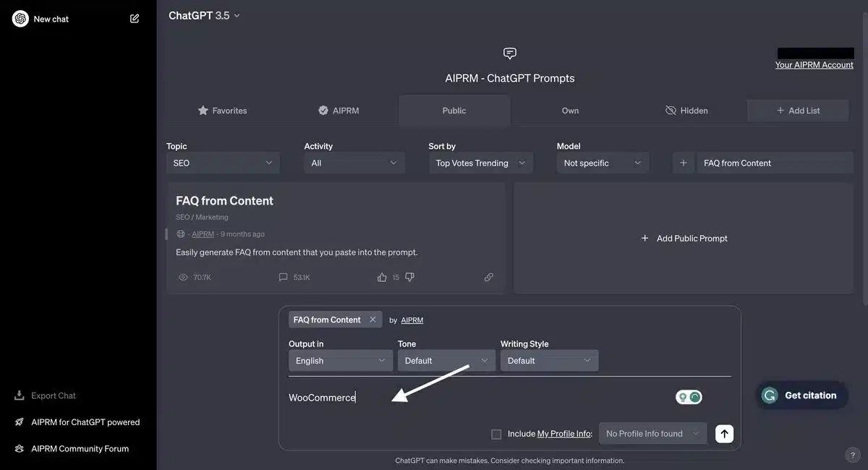The height and width of the screenshot is (470, 868).
Task: Click the new chat compose icon
Action: (x=135, y=19)
